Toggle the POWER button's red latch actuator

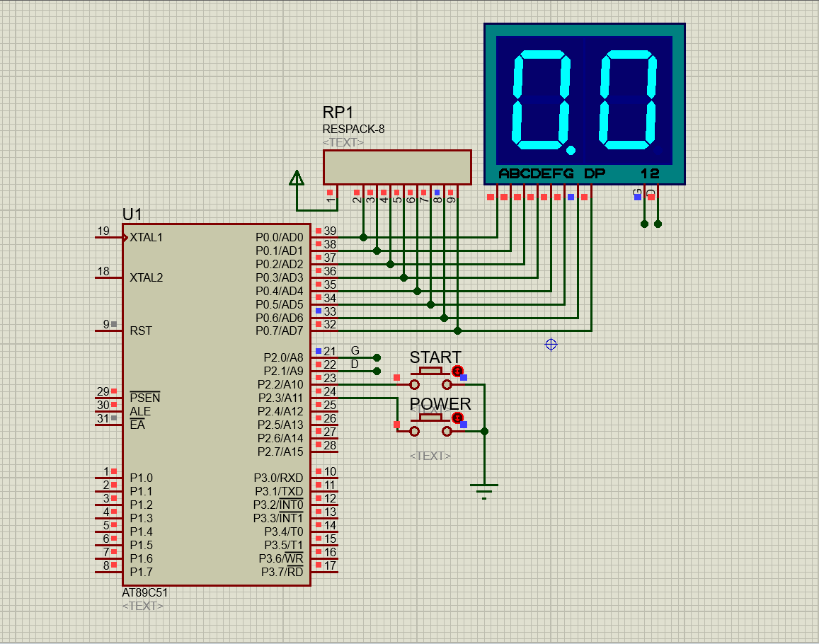pyautogui.click(x=457, y=418)
